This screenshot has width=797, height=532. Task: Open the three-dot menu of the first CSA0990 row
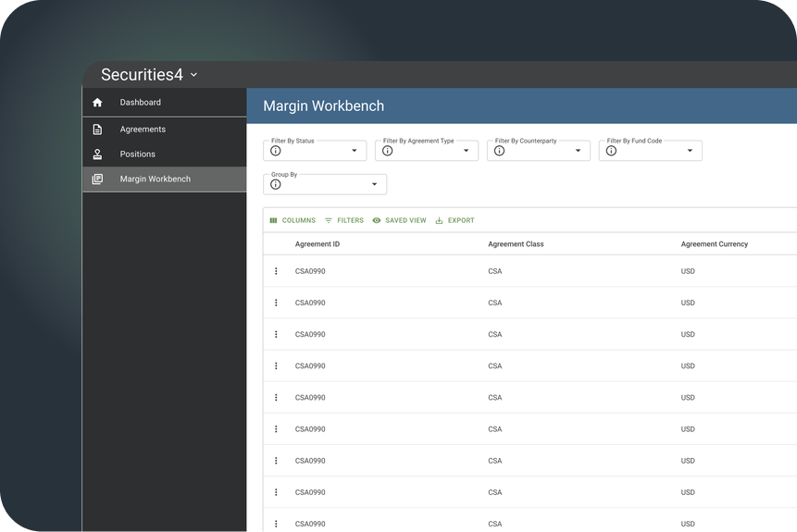[x=276, y=271]
